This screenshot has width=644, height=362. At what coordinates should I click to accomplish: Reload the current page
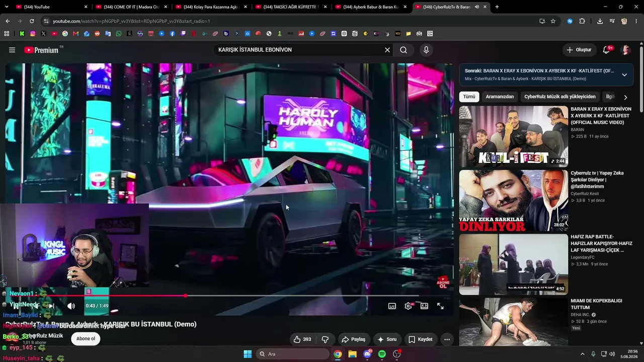32,21
